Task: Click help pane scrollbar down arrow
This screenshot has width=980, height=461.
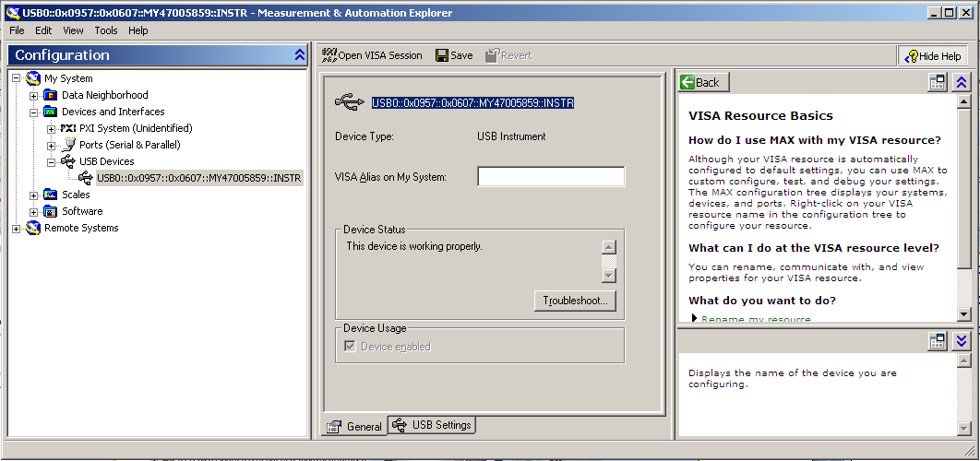Action: coord(963,313)
